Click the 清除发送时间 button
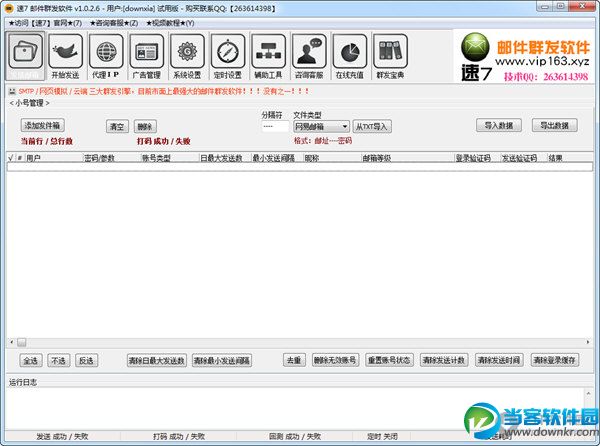The height and width of the screenshot is (446, 600). pyautogui.click(x=499, y=360)
